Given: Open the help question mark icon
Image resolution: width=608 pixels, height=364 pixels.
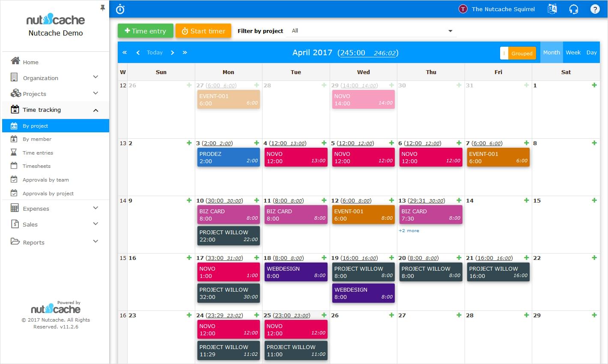Looking at the screenshot, I should [595, 9].
